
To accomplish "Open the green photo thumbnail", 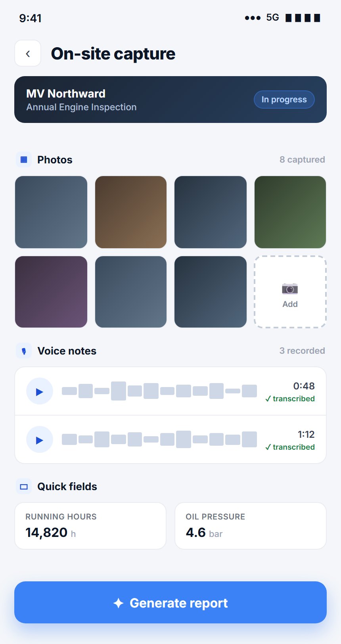I will [x=290, y=212].
